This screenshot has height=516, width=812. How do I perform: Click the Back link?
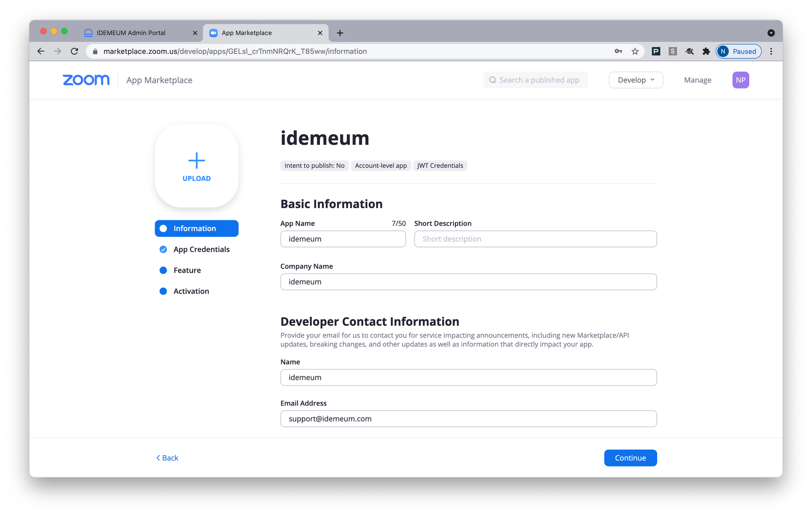(167, 458)
